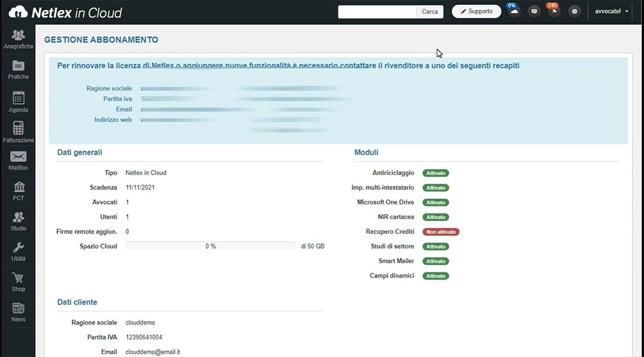Click Studi di settore Attivato badge
The image size is (644, 357).
click(x=436, y=246)
